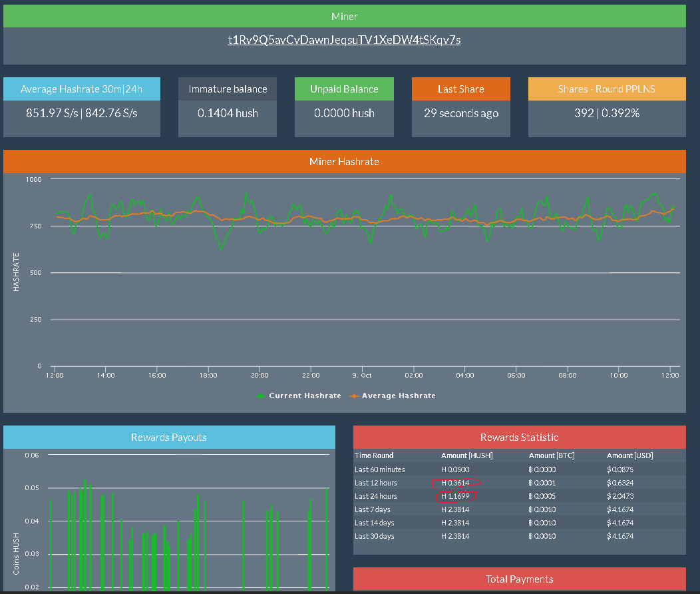Click the Total Payments panel header
This screenshot has width=700, height=594.
[x=519, y=579]
